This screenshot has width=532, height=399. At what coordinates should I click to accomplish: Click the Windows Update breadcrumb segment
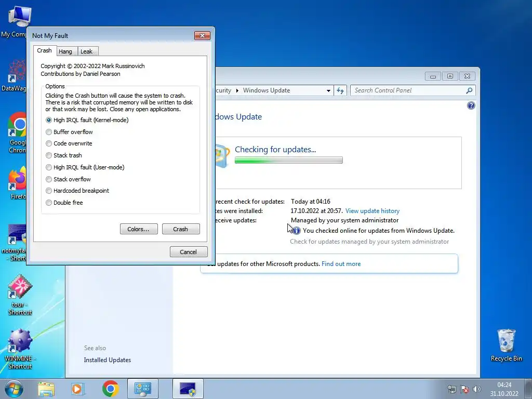(x=267, y=90)
